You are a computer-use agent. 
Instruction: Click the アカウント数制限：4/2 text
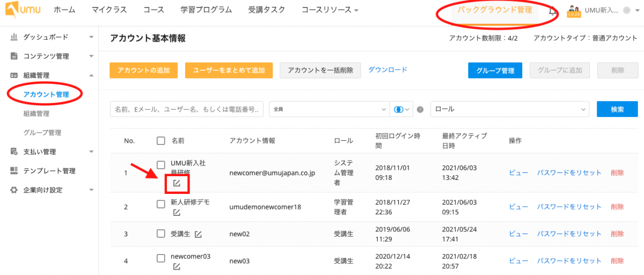tap(483, 38)
